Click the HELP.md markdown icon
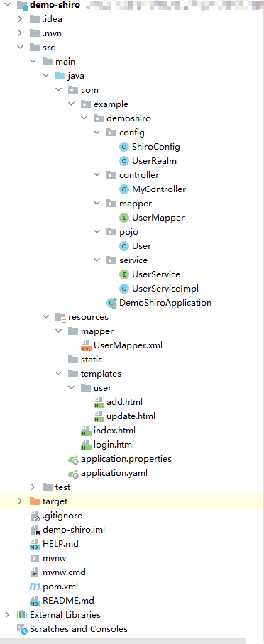 point(35,544)
